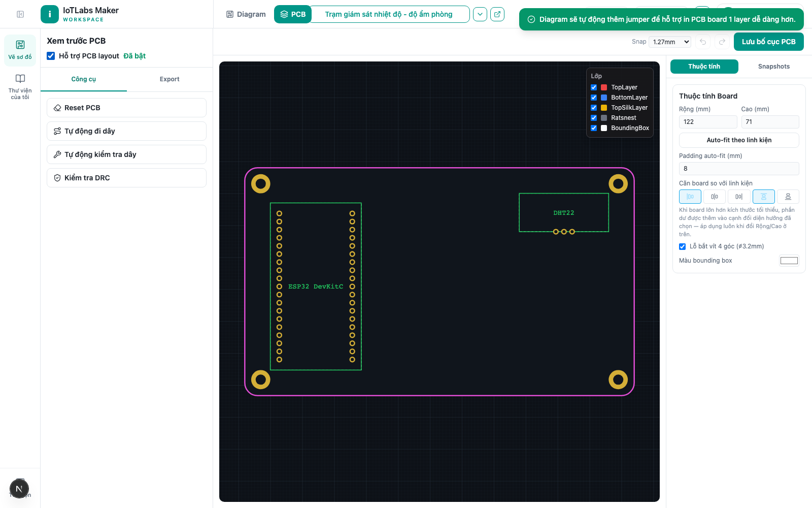Toggle Hỗ trợ PCB layout checkbox
The height and width of the screenshot is (508, 812).
coord(51,56)
